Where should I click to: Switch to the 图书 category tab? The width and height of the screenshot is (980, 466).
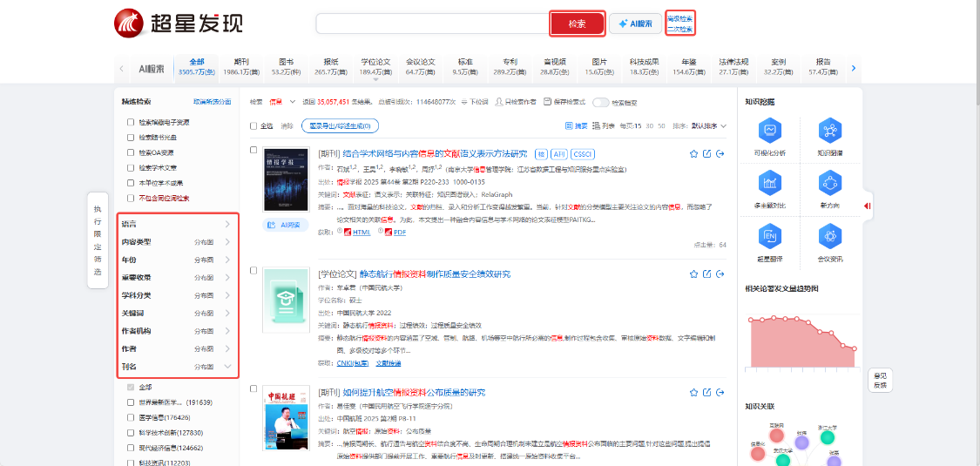pyautogui.click(x=286, y=67)
